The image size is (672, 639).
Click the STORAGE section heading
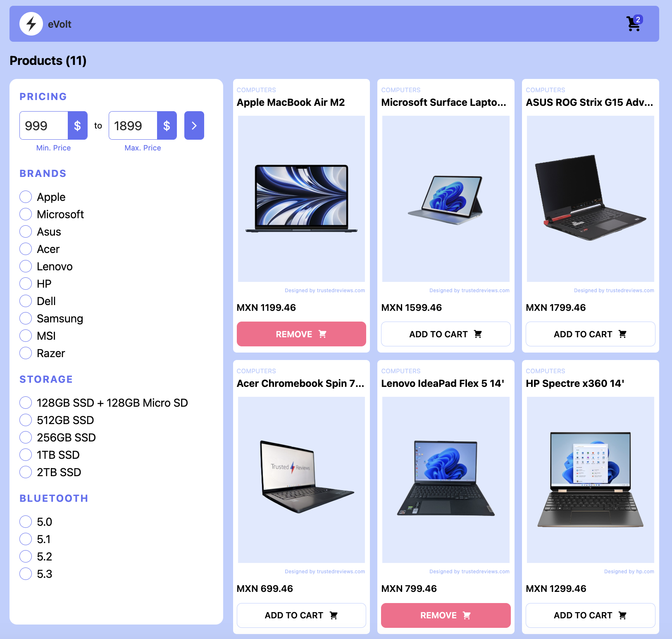(x=46, y=379)
